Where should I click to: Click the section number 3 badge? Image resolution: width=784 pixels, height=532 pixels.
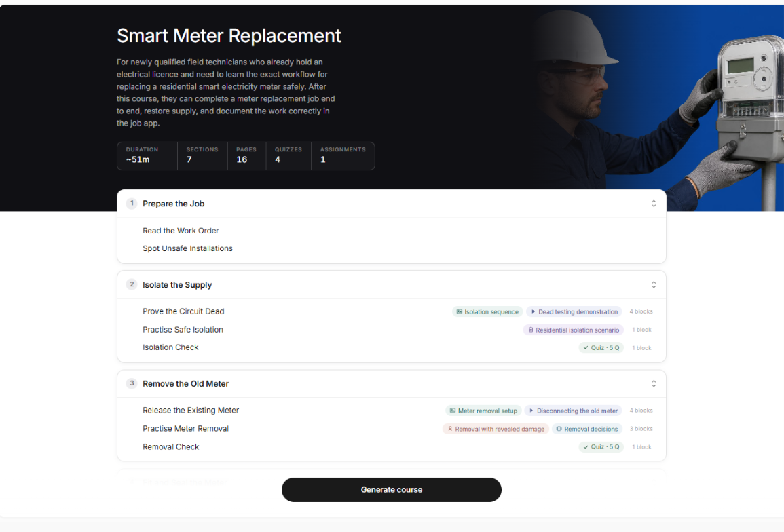click(132, 383)
